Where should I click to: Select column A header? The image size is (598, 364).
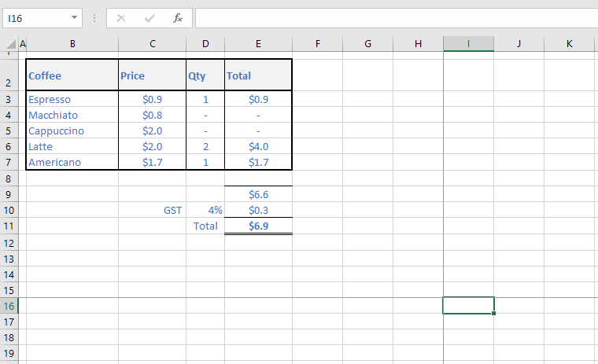point(22,44)
